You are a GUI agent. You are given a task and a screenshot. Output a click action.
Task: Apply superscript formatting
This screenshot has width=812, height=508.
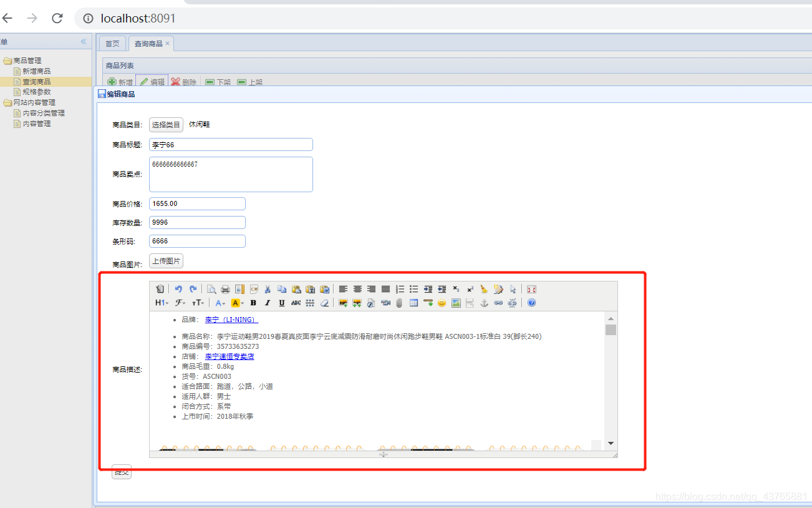(470, 289)
